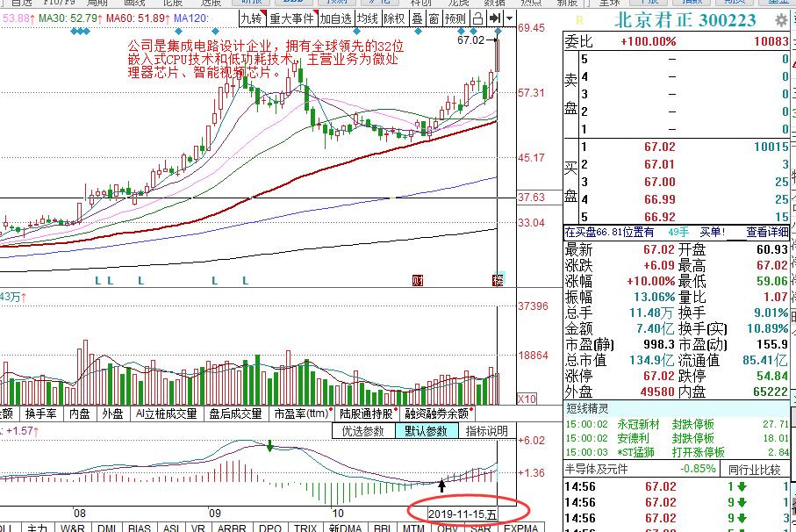Click the 预测 forecast button
Viewport: 796px width, 532px height.
pos(455,18)
